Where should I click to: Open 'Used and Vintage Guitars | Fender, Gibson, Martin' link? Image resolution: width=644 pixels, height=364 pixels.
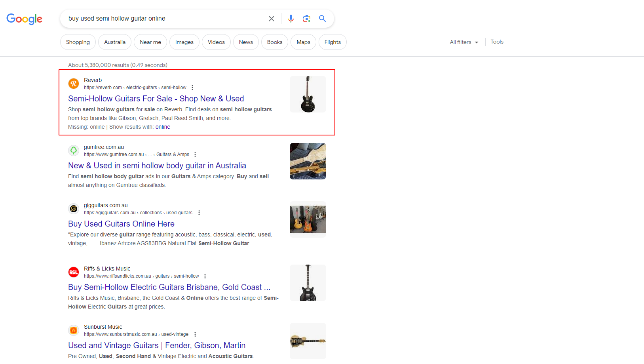coord(157,345)
